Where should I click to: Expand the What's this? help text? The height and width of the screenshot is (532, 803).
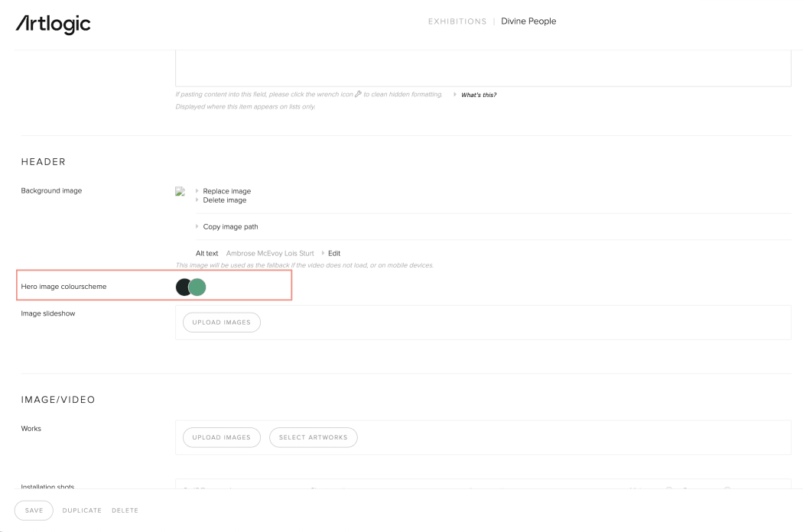478,94
